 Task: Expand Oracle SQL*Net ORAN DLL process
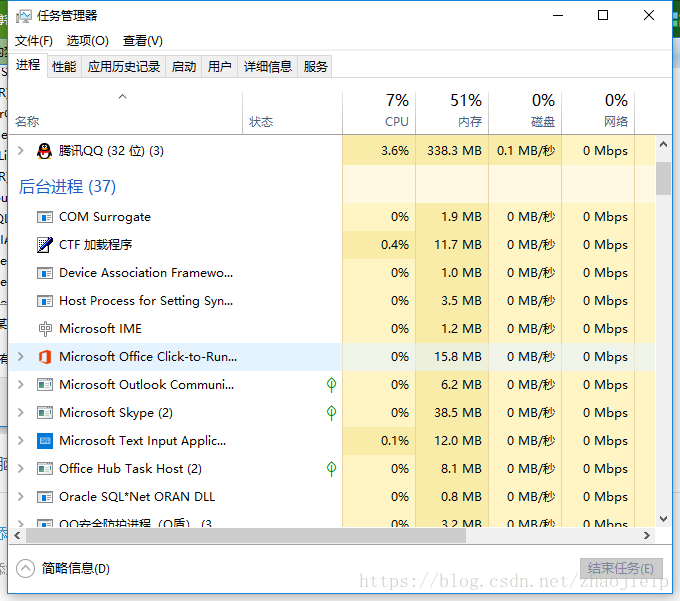(x=20, y=497)
